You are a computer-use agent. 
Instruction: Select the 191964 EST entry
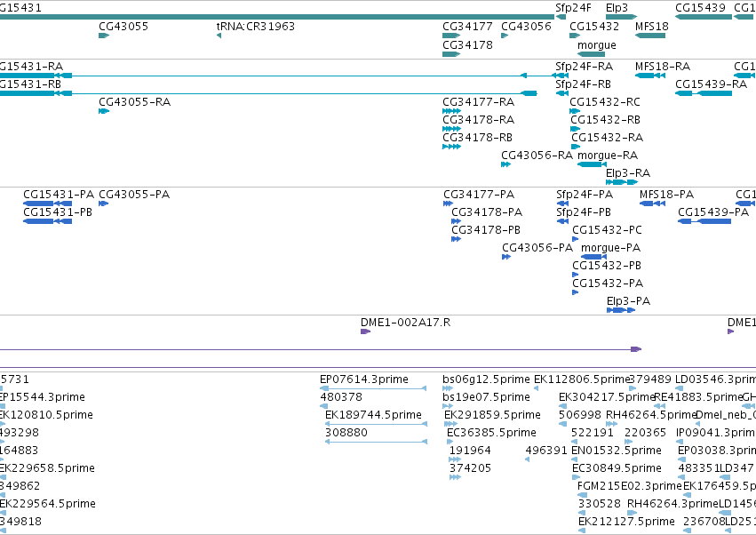coord(455,459)
